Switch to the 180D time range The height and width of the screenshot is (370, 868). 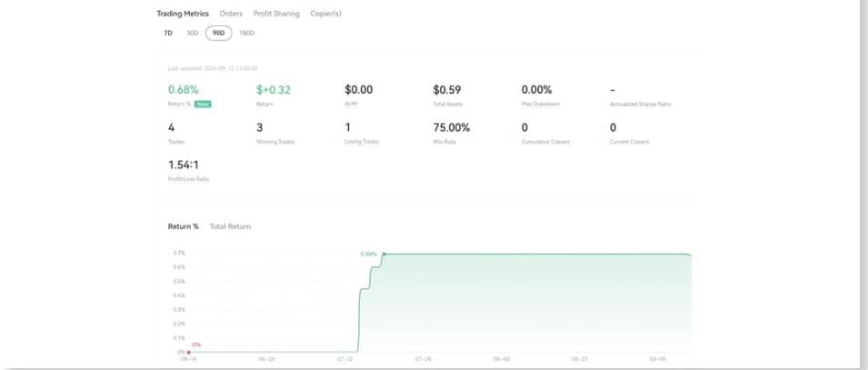(x=246, y=33)
